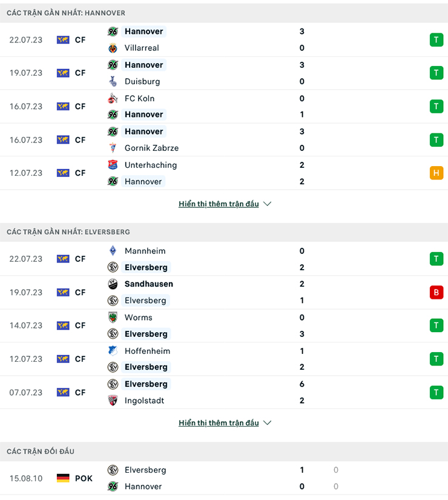Viewport: 448px width, 500px height.
Task: Click the Hannover 96 club crest
Action: pos(113,32)
